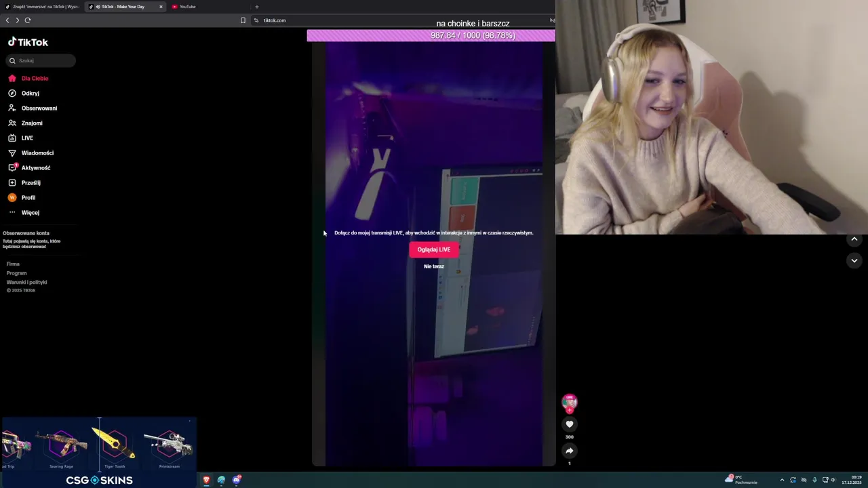Click the Oglądaj LIVE button
868x488 pixels.
(x=434, y=249)
